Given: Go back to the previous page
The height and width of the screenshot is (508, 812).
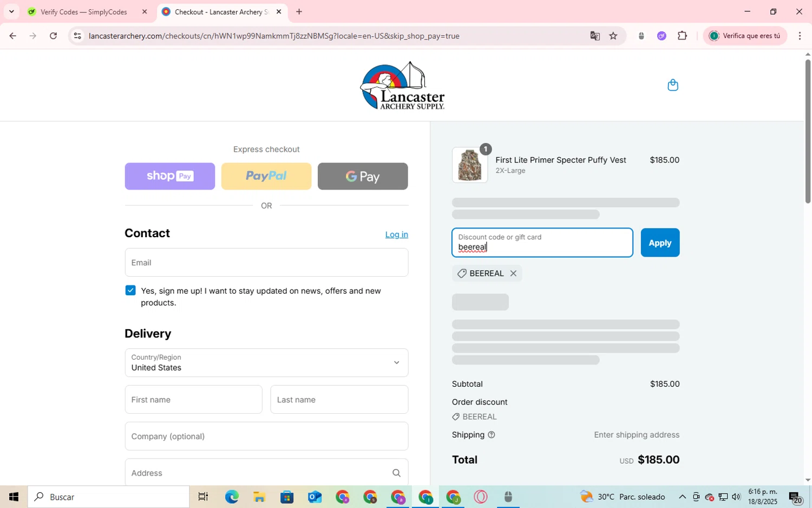Looking at the screenshot, I should tap(12, 36).
